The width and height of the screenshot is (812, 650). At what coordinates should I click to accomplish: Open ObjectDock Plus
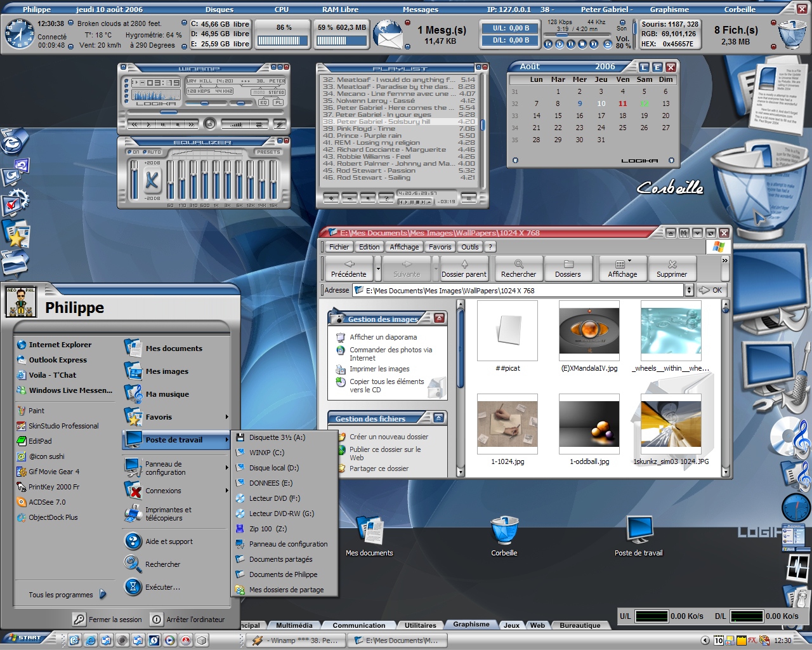tap(48, 517)
